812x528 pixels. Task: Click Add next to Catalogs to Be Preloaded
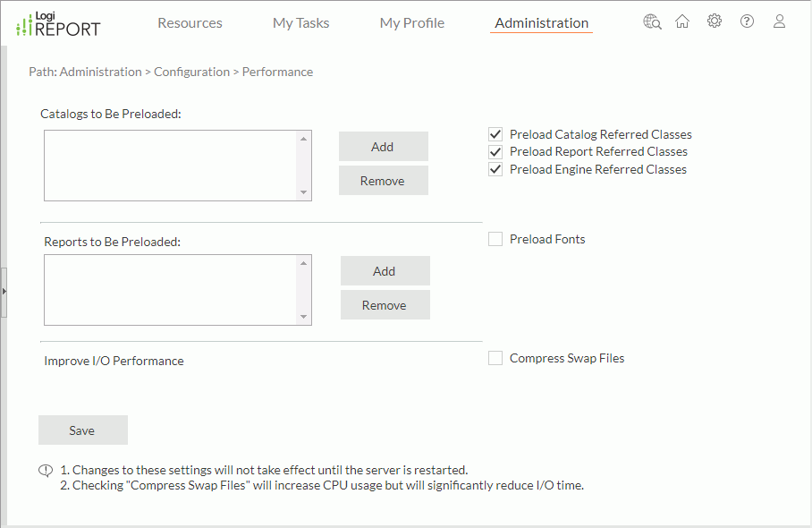click(x=383, y=146)
